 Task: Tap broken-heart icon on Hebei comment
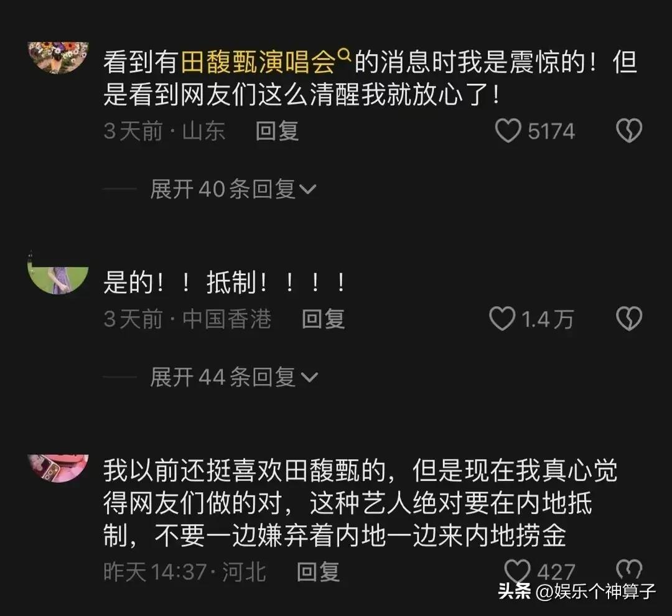pos(628,570)
